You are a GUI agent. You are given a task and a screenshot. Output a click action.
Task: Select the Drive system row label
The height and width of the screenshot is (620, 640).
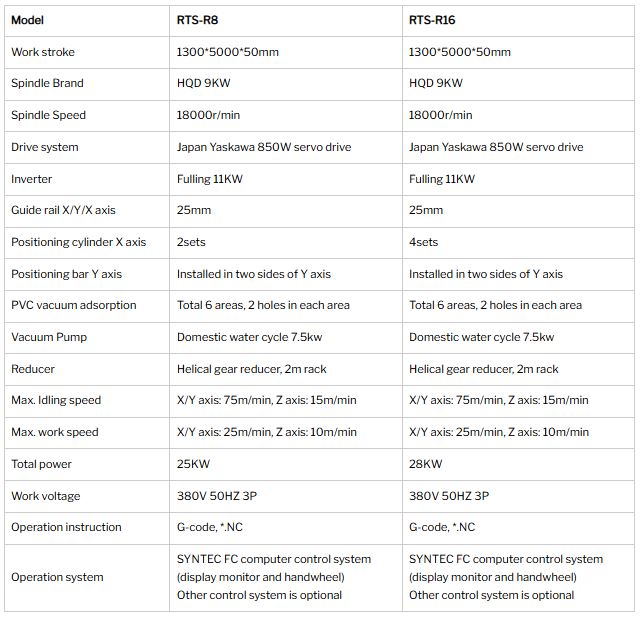pos(44,147)
